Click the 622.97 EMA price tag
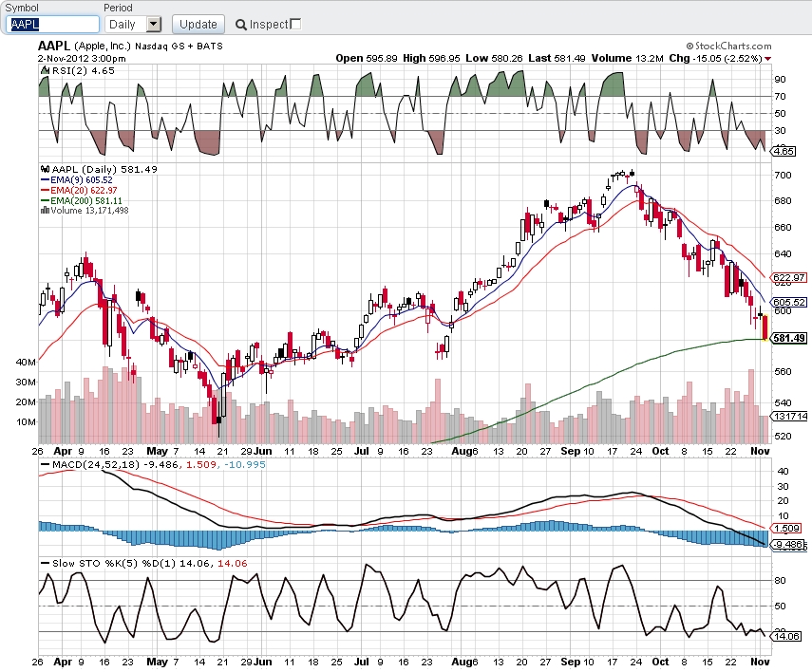Viewport: 812px width, 672px height. click(788, 277)
